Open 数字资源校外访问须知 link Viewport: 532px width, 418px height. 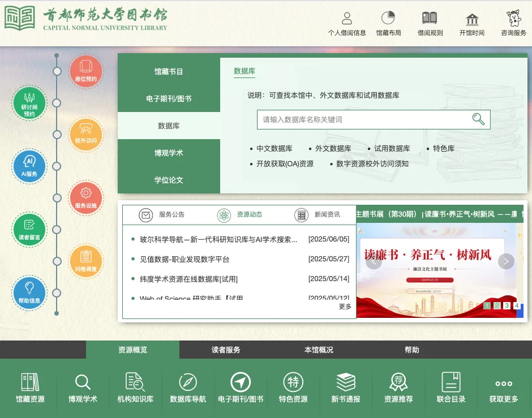click(372, 163)
